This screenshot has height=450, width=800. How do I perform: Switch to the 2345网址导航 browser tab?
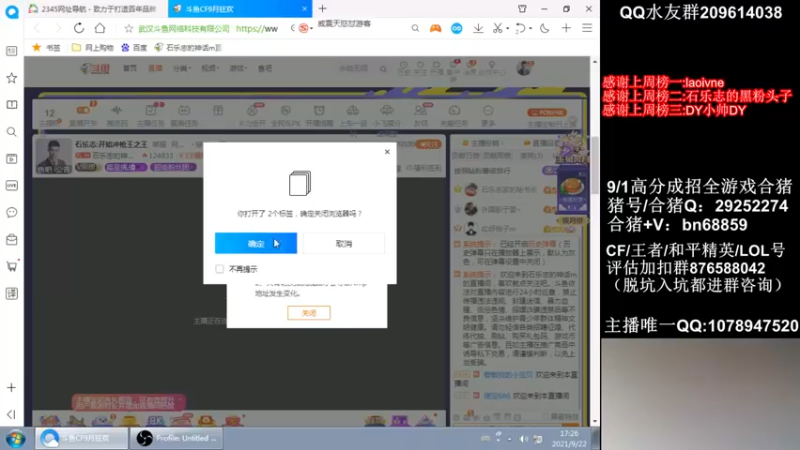[96, 9]
